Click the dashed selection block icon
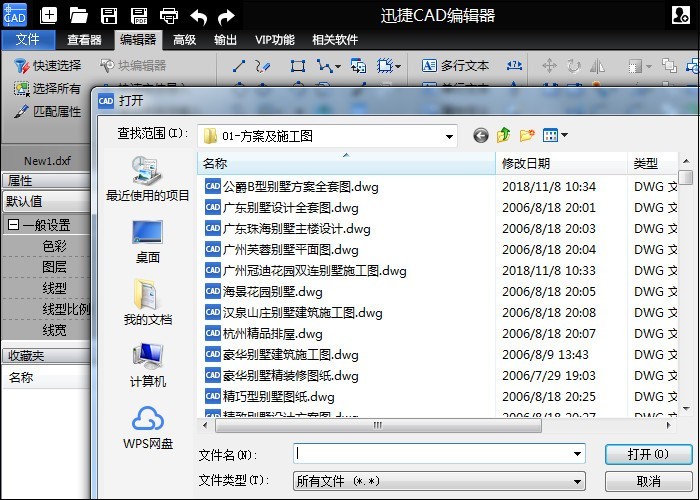700x500 pixels. tap(385, 66)
